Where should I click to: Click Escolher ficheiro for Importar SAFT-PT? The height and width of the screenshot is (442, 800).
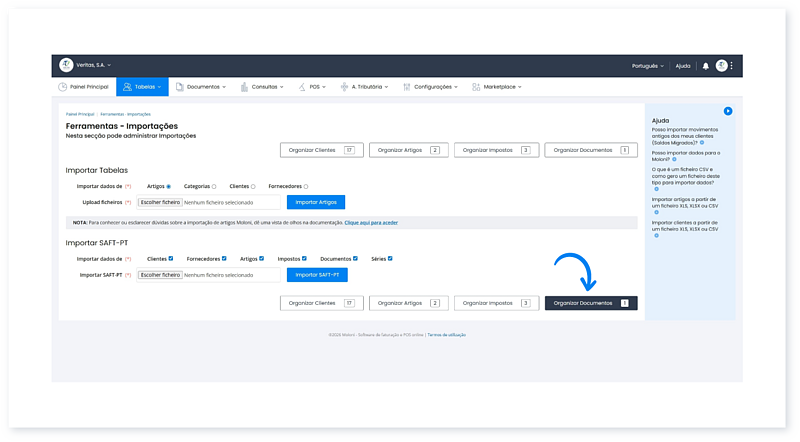pos(159,274)
